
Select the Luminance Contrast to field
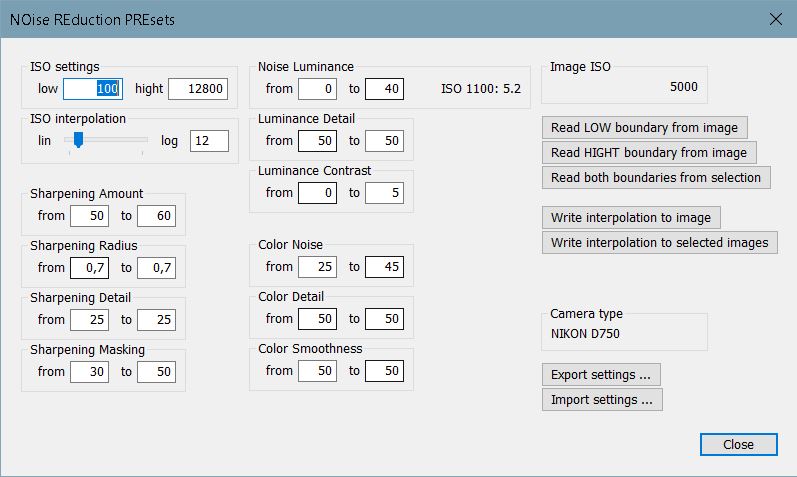click(384, 193)
